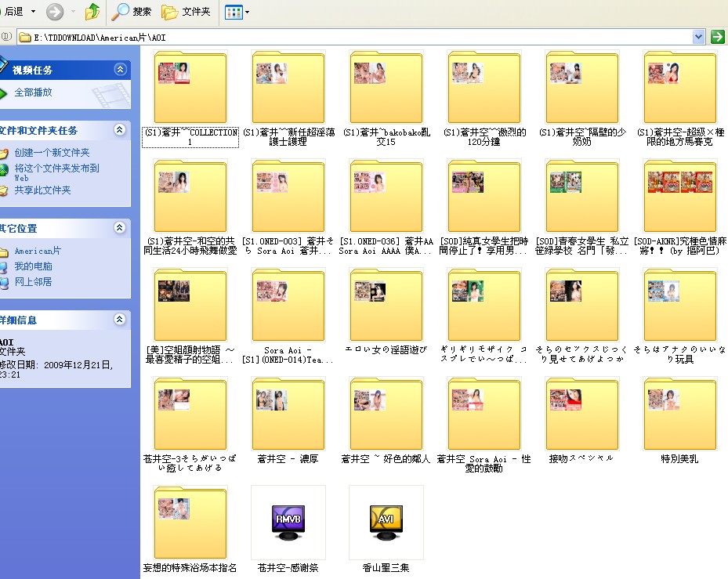
Task: Select the folder labeled COLLECTION 1
Action: tap(190, 88)
